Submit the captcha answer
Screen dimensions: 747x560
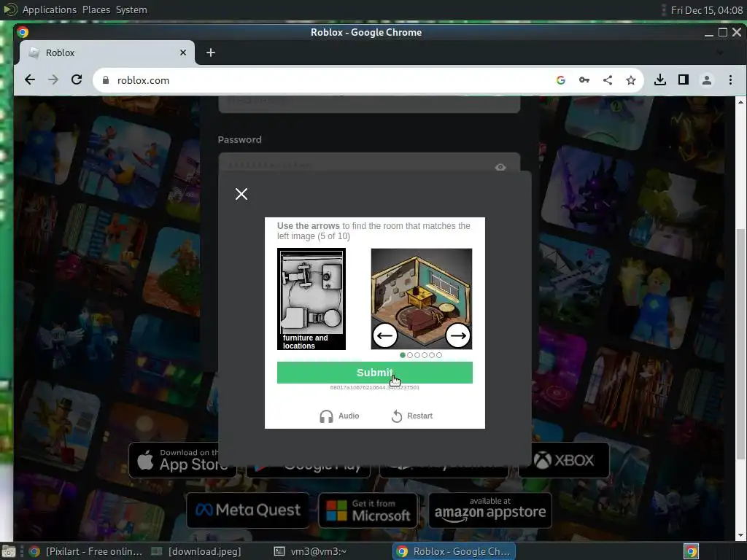pyautogui.click(x=375, y=373)
